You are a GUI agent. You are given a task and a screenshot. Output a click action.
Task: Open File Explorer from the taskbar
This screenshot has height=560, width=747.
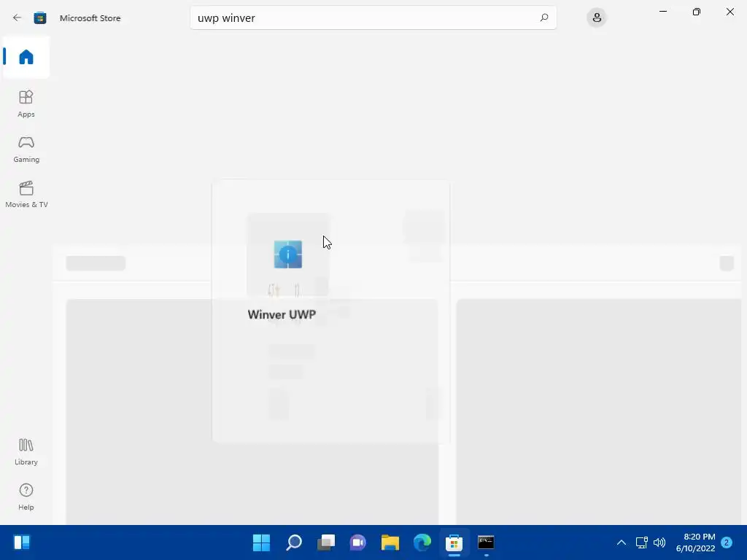(x=390, y=542)
